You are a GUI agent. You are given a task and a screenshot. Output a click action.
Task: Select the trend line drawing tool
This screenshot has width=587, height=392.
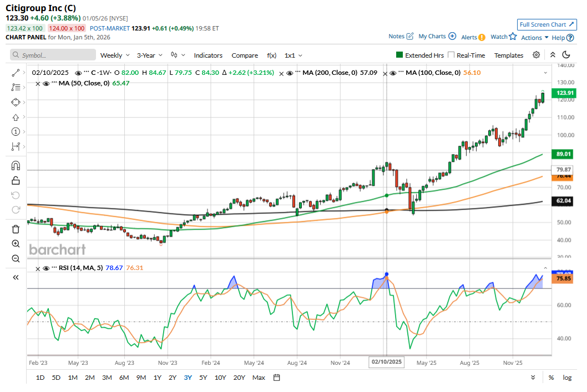click(x=16, y=73)
